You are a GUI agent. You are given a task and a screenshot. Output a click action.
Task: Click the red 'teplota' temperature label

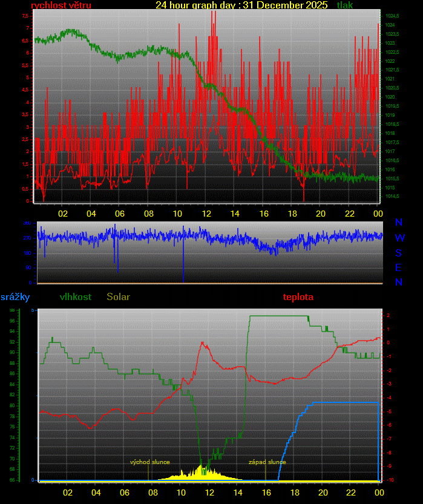tap(298, 297)
